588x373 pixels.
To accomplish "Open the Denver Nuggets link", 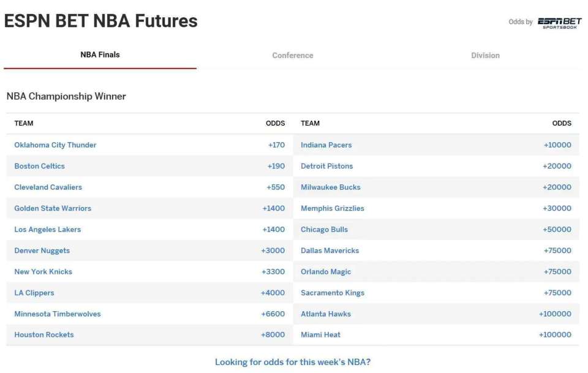I will point(42,251).
